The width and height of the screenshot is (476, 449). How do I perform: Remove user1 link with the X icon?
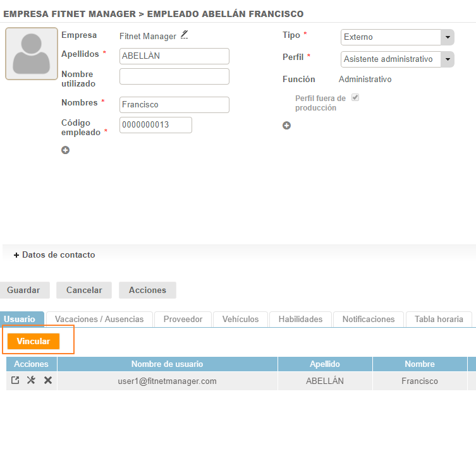47,381
